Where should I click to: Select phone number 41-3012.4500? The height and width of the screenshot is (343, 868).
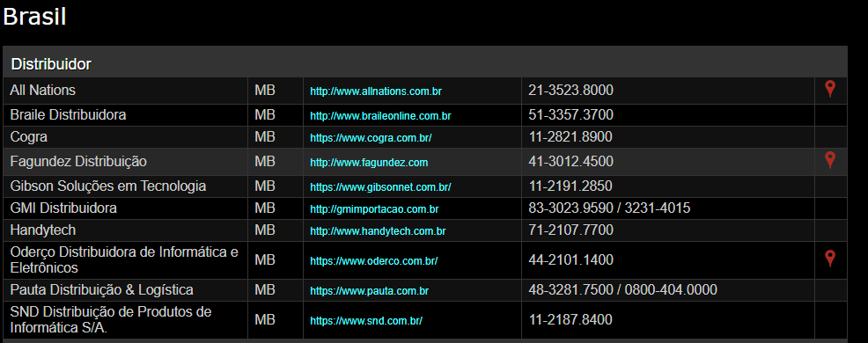(x=570, y=162)
